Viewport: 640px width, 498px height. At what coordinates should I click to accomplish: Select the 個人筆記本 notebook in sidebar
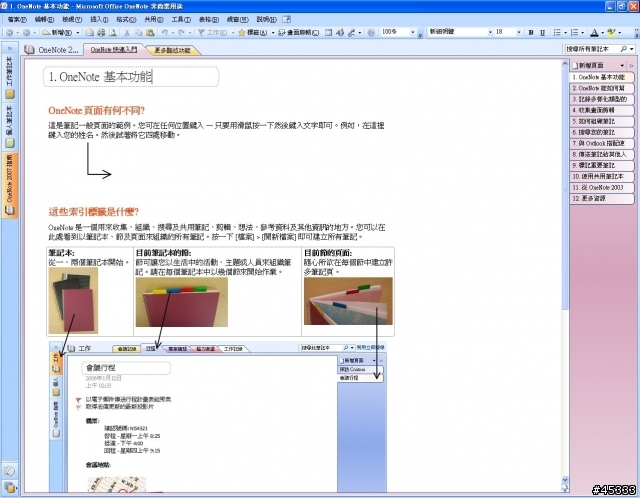[x=9, y=127]
